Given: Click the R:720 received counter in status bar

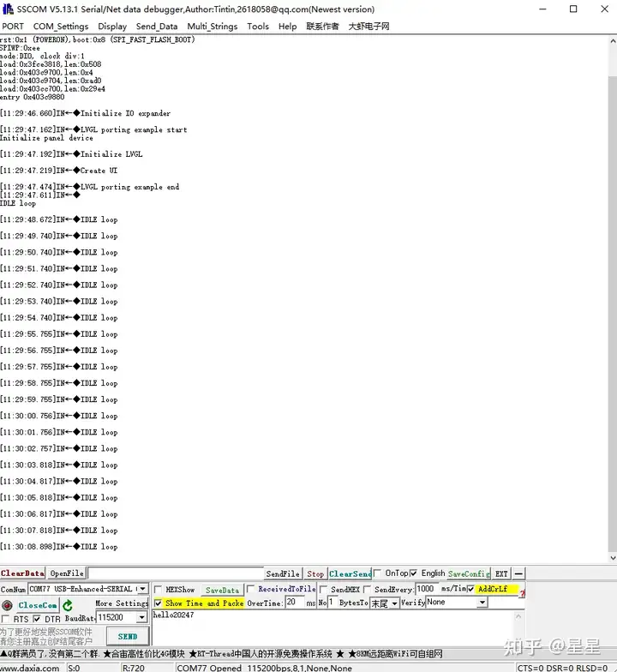Looking at the screenshot, I should tap(134, 667).
